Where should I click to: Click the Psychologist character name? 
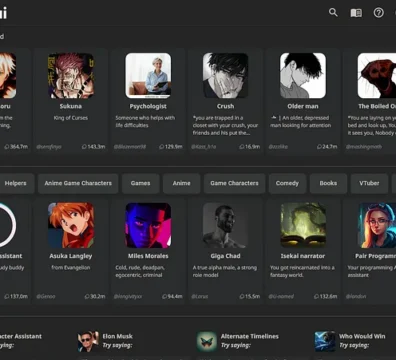[x=148, y=106]
